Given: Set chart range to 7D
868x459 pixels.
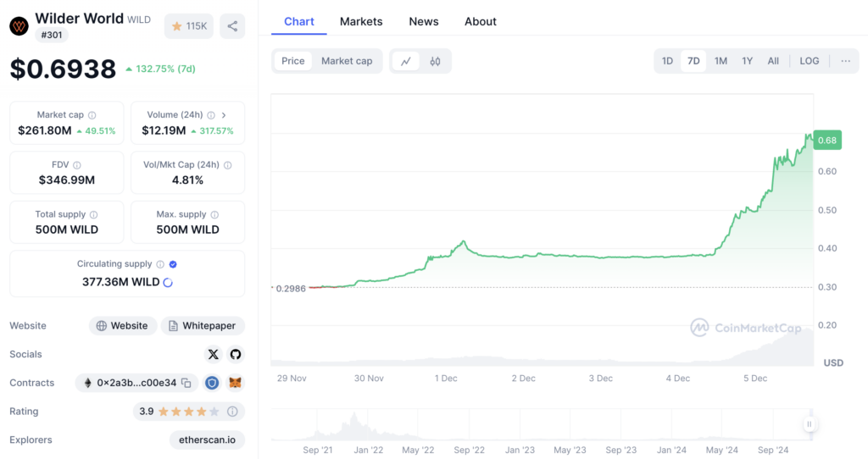Looking at the screenshot, I should [693, 61].
